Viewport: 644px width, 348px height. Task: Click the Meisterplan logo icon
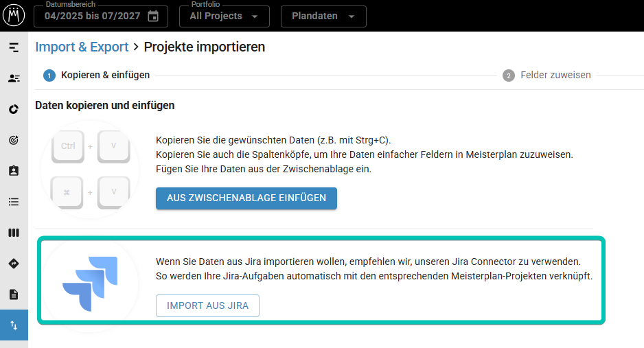pos(14,15)
